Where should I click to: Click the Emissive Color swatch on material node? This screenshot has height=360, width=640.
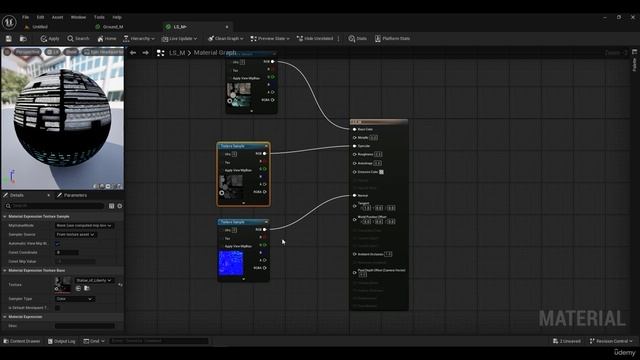pos(381,172)
